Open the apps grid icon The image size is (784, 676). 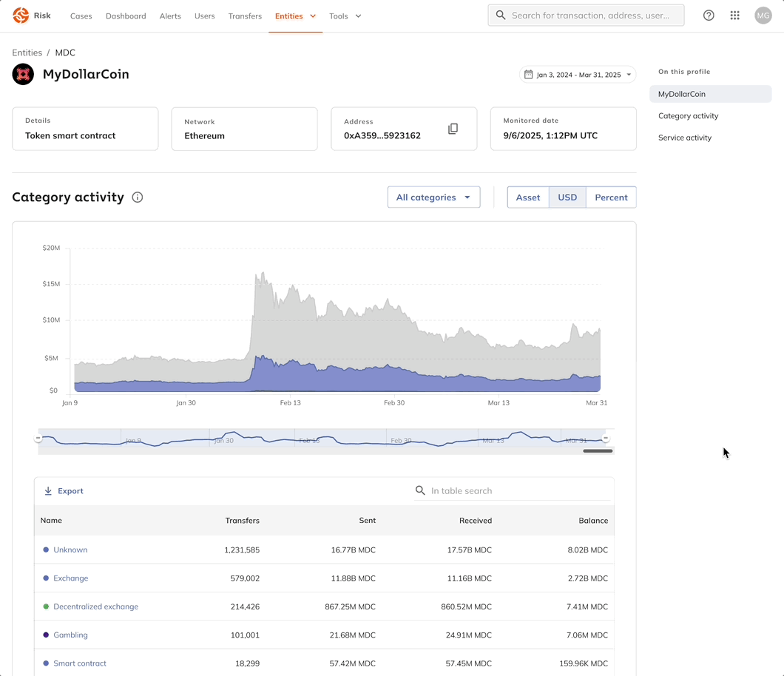pos(734,16)
